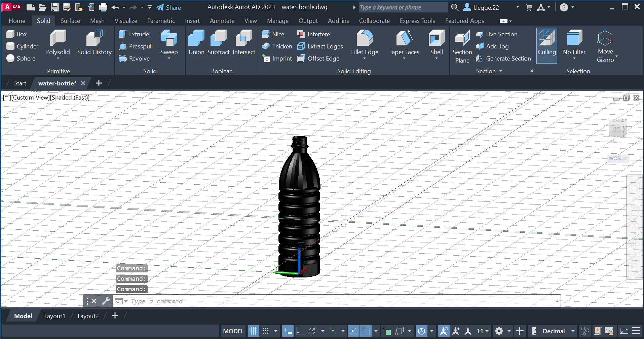Viewport: 644px width, 339px height.
Task: Click the Fillet Edge icon
Action: [x=365, y=38]
